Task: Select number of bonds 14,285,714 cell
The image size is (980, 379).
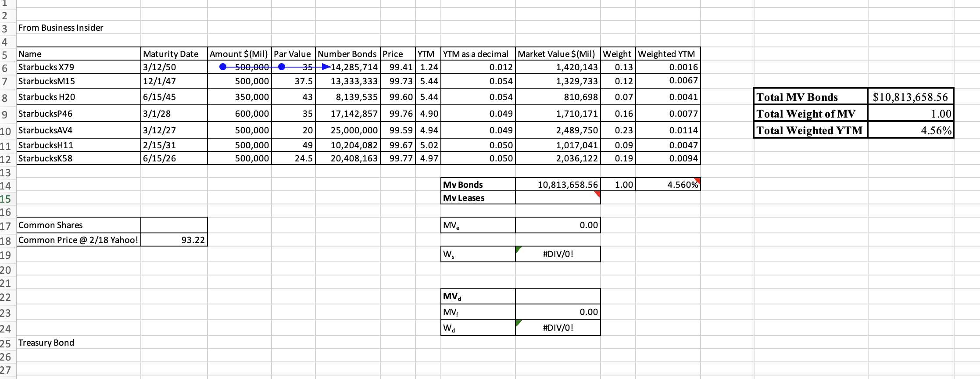Action: [347, 67]
